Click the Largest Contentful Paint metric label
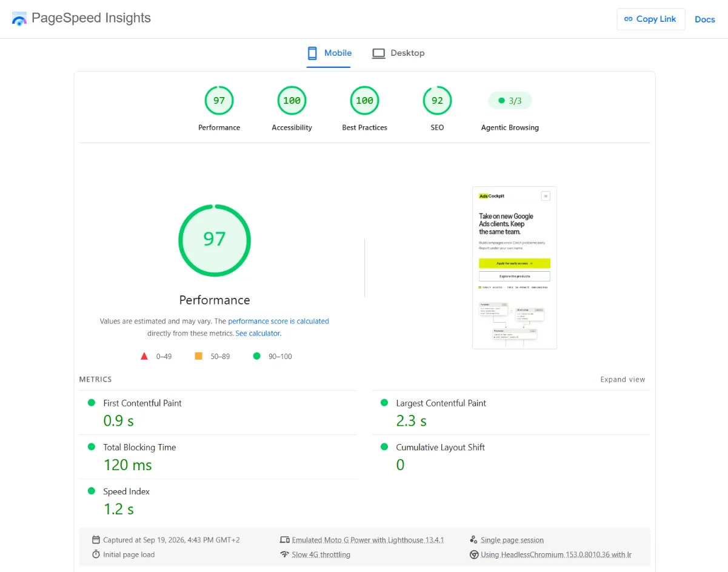Image resolution: width=728 pixels, height=572 pixels. [441, 403]
